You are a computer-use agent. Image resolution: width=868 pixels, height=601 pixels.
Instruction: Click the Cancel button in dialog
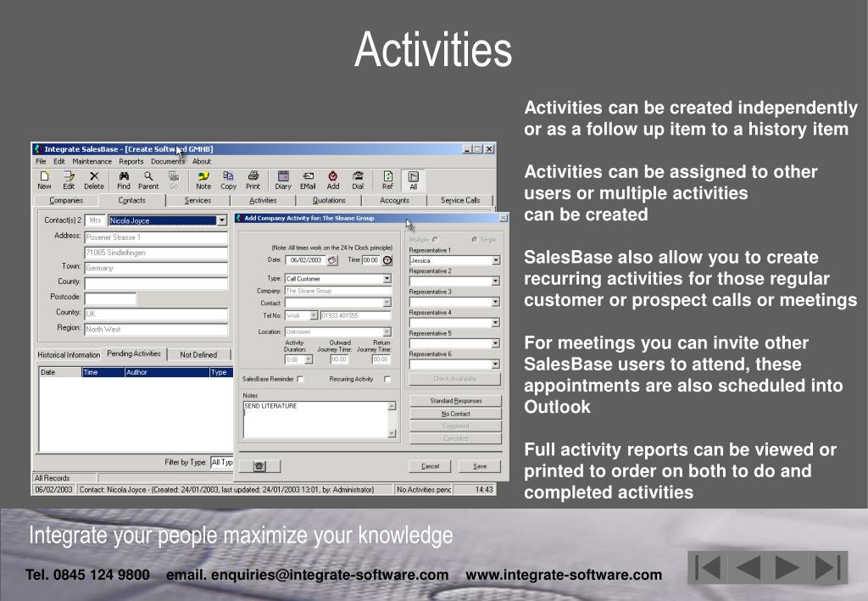[430, 466]
